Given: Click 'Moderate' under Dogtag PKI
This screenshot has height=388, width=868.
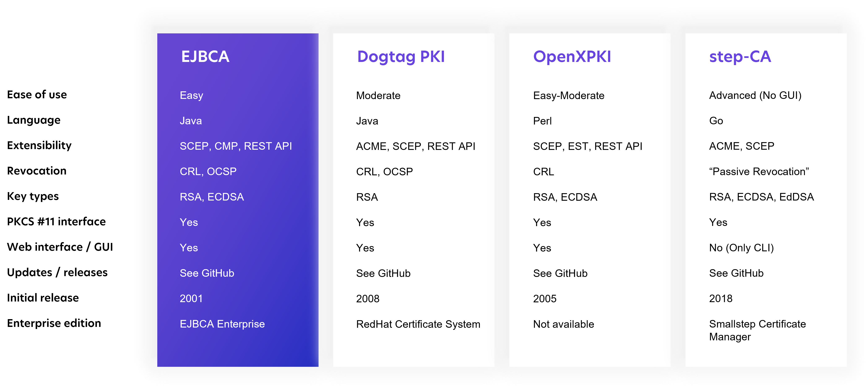Looking at the screenshot, I should [378, 96].
